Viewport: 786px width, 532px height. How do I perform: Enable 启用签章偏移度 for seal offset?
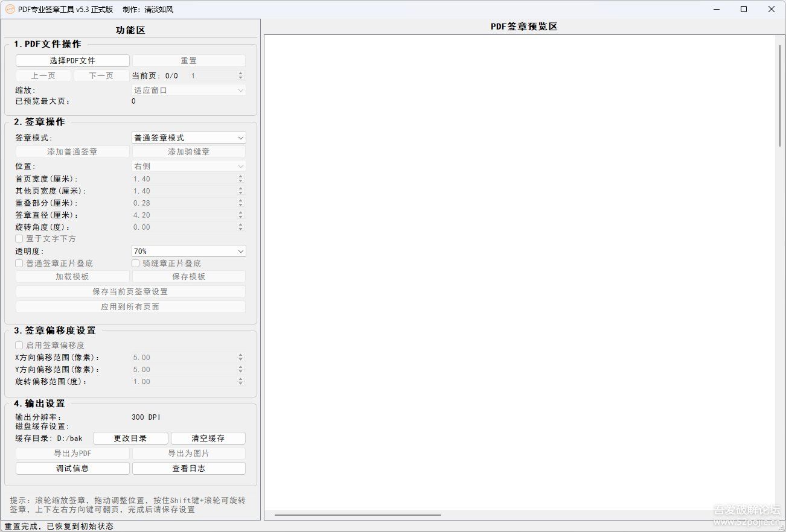point(19,345)
